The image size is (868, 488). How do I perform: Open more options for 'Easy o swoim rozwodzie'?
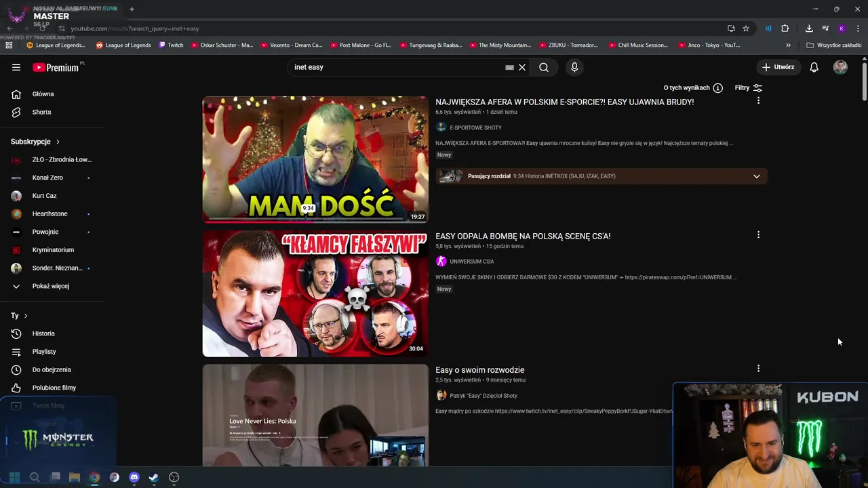pyautogui.click(x=758, y=369)
